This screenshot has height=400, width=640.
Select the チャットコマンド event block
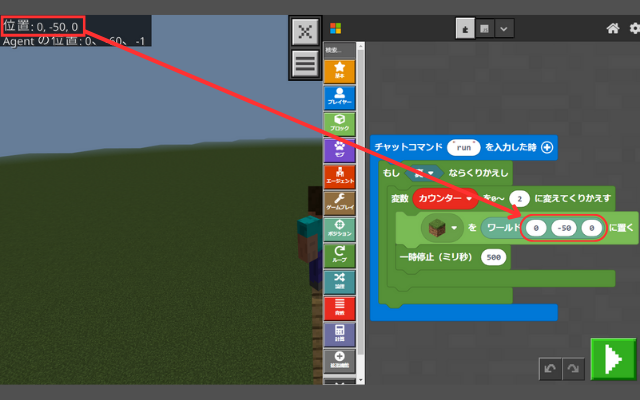point(409,147)
